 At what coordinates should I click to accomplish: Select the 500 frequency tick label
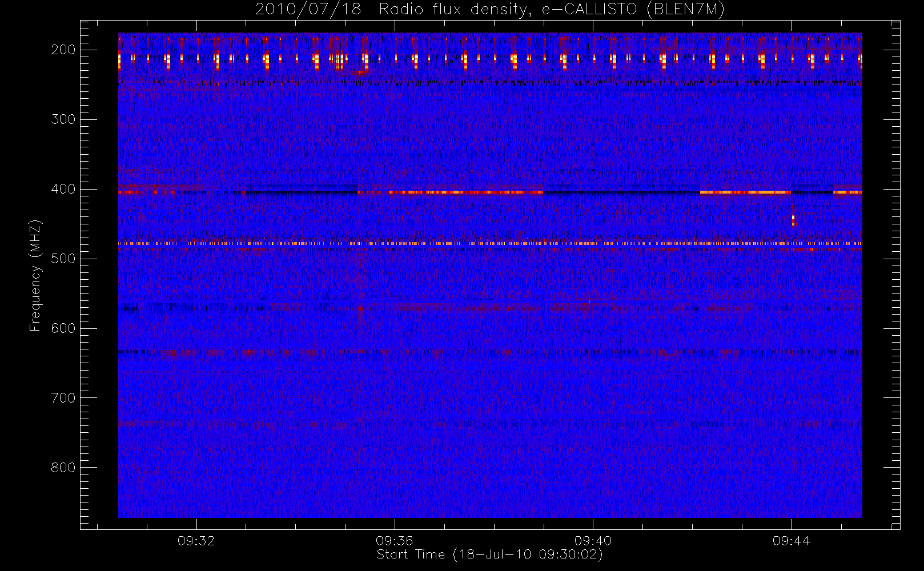[x=63, y=259]
